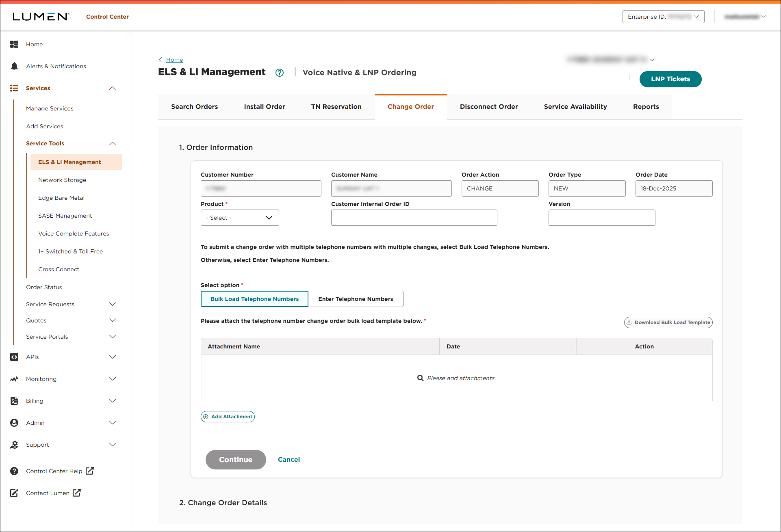The height and width of the screenshot is (532, 781).
Task: Click the Services list icon
Action: (14, 88)
